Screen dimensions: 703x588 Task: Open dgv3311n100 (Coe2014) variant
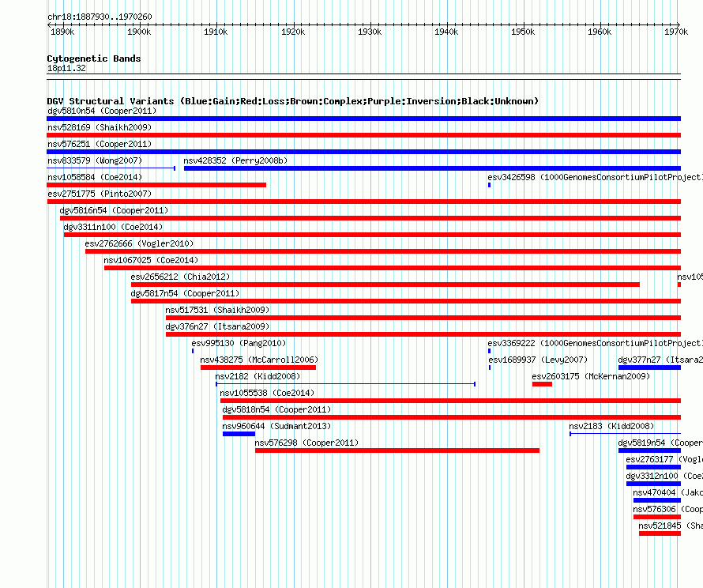point(113,227)
